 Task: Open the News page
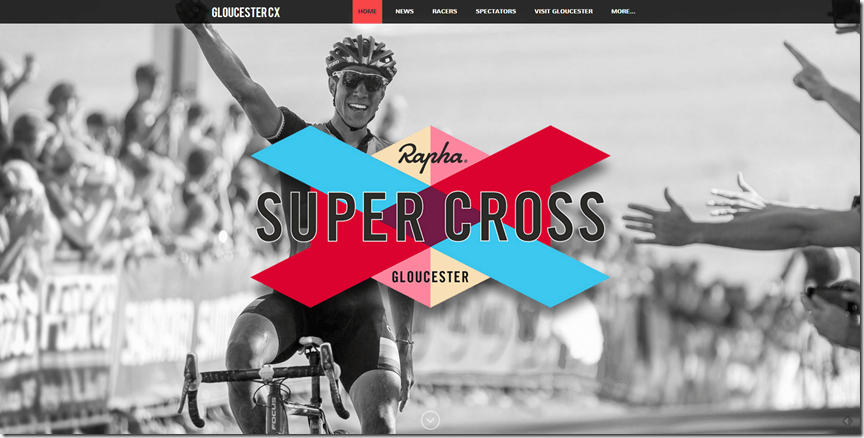tap(404, 12)
